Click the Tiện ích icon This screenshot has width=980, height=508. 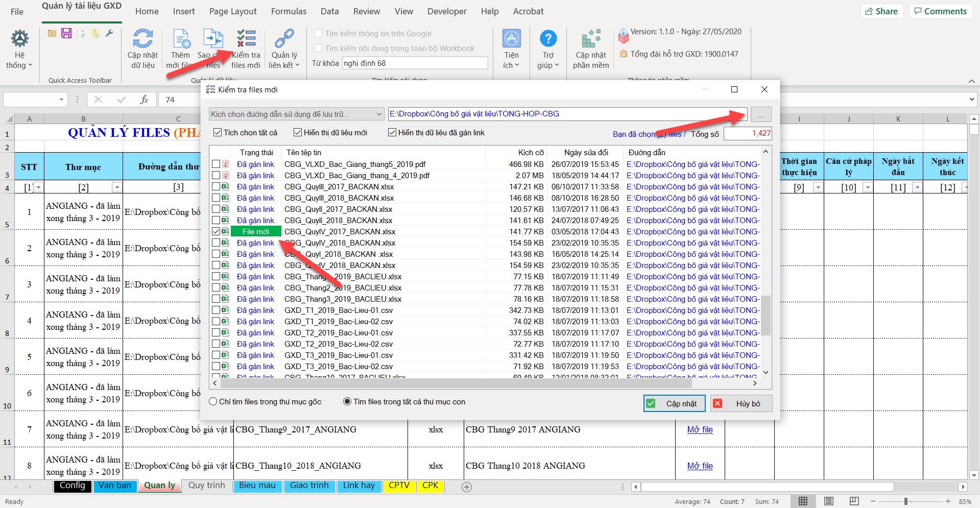511,39
